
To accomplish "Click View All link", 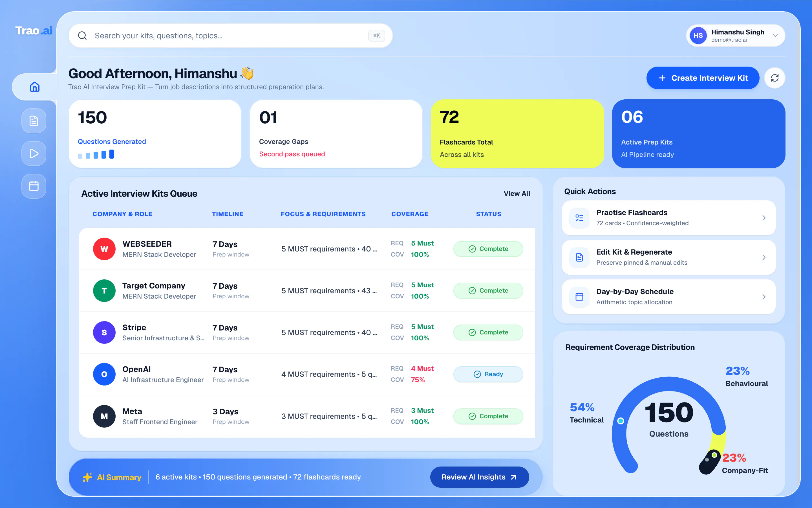I will pos(517,194).
